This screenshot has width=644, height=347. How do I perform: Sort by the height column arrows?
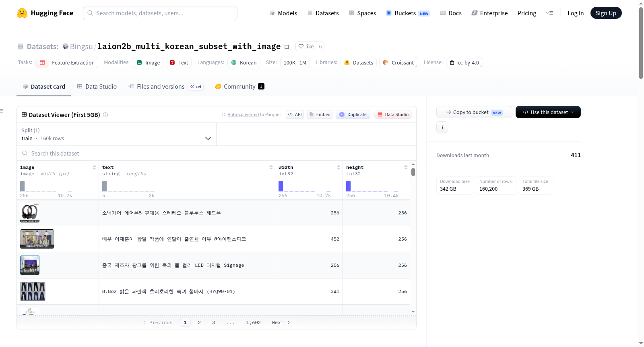coord(406,167)
